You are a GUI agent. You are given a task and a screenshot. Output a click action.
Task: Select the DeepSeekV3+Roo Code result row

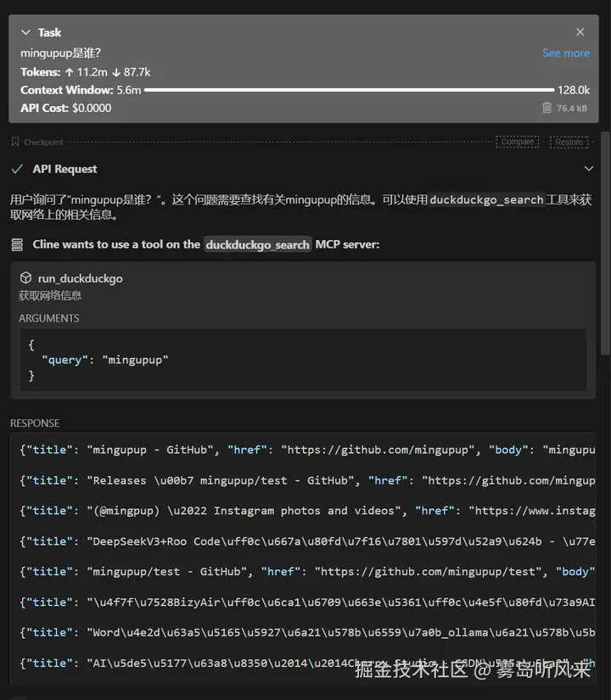click(307, 541)
